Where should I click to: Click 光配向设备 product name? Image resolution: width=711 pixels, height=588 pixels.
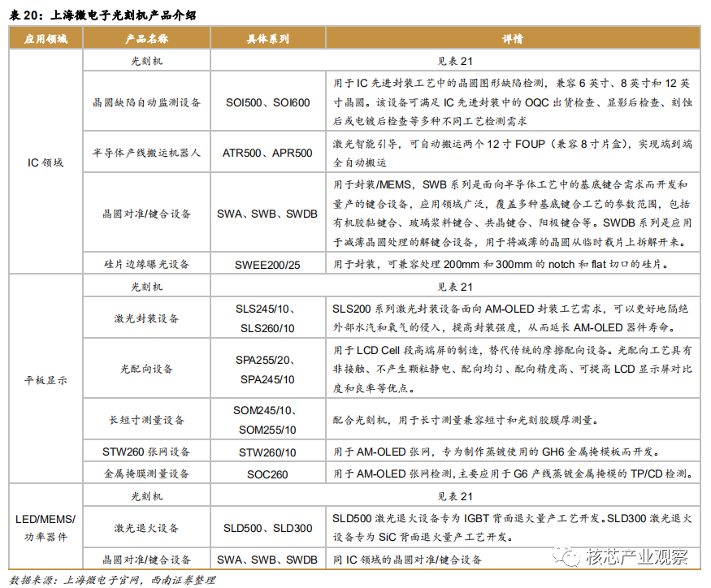point(146,369)
